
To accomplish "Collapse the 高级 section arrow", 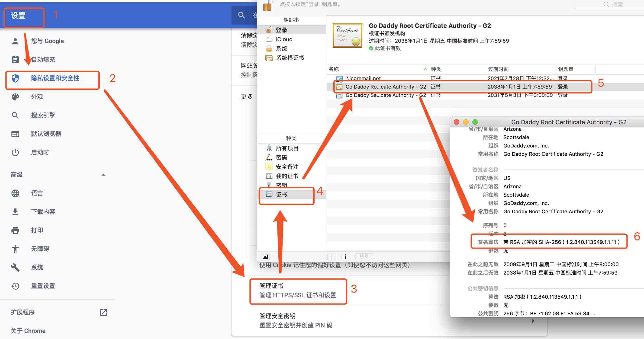I will coord(103,175).
